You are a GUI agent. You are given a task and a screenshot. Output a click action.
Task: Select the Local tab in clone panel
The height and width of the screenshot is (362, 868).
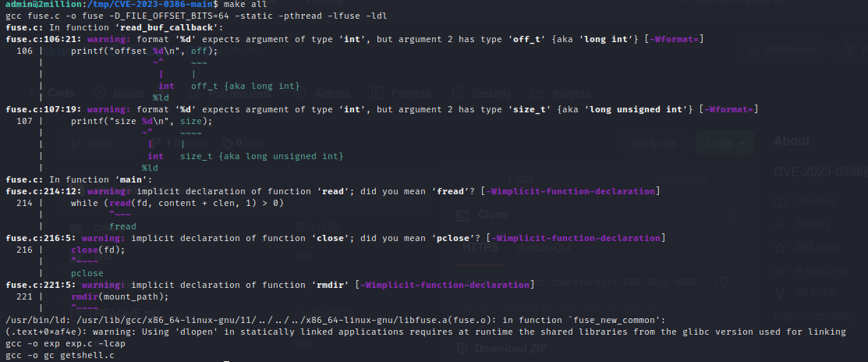tap(521, 178)
